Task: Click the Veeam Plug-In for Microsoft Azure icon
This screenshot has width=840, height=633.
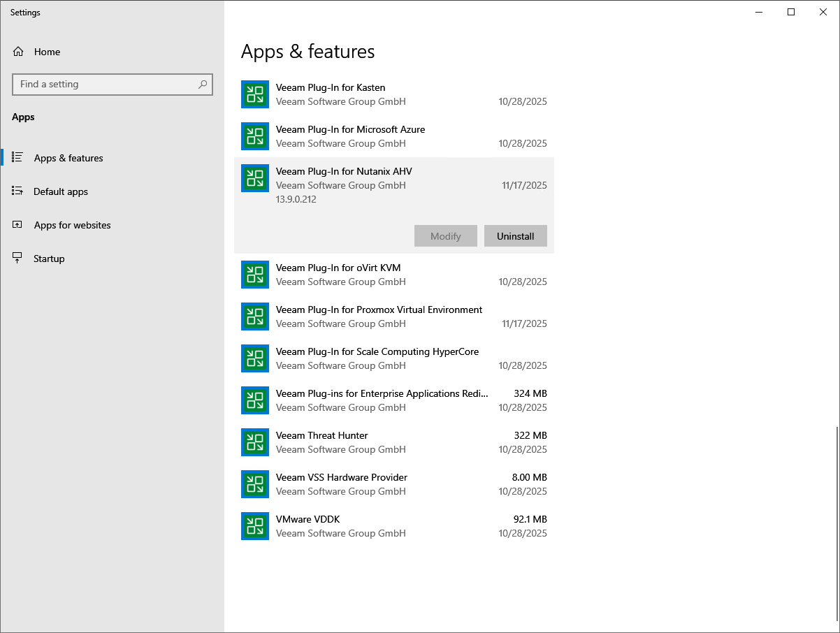Action: (x=255, y=136)
